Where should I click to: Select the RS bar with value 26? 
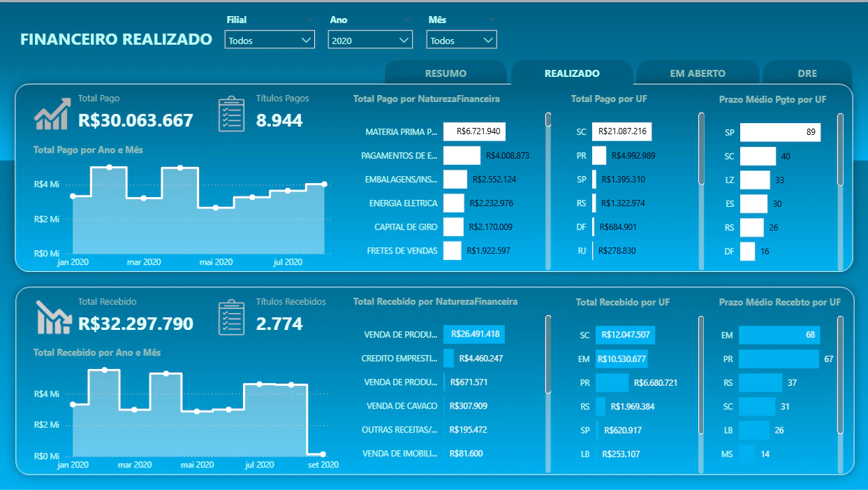[752, 227]
